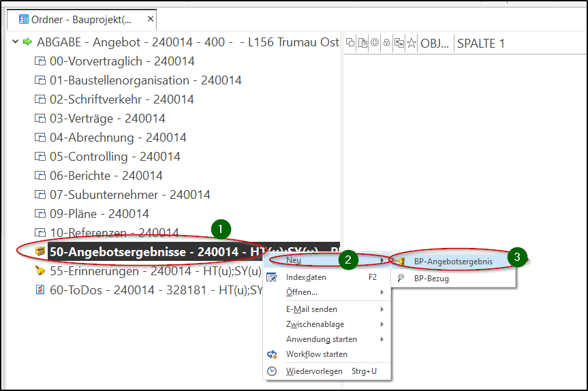
Task: Click the lock column header icon
Action: 386,43
